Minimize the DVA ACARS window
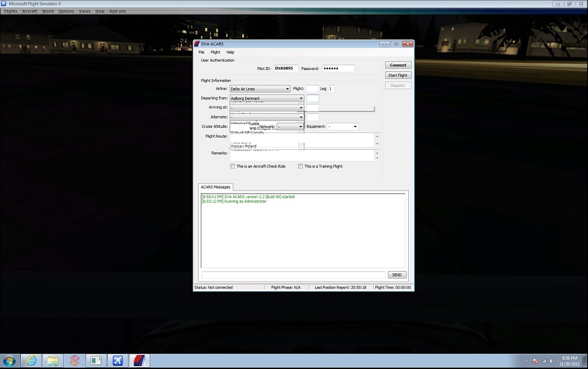The image size is (588, 369). pos(384,44)
